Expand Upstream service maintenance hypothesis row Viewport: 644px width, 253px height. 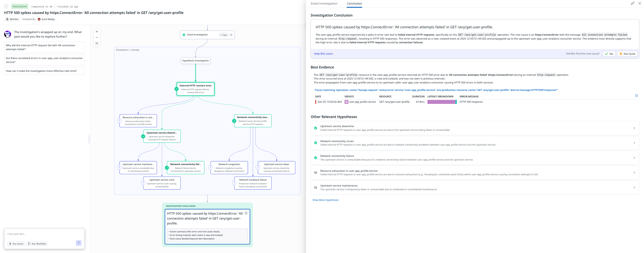point(634,187)
